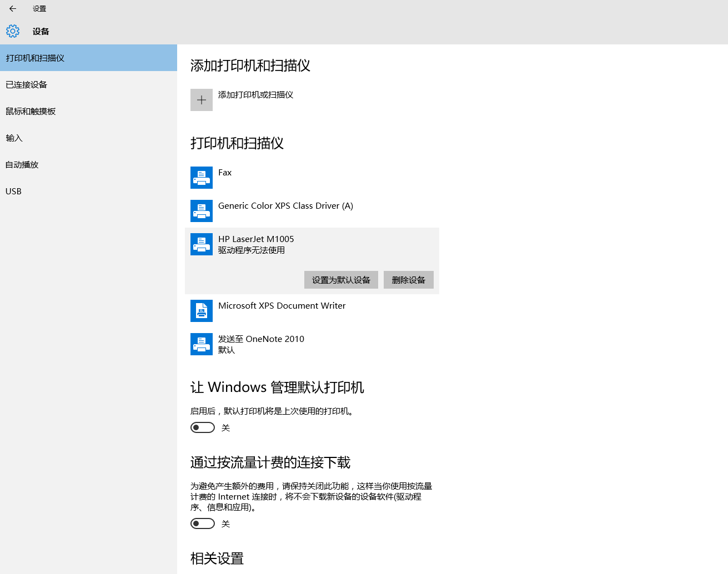Select Generic Color XPS Class Driver icon
This screenshot has width=728, height=574.
tap(202, 211)
